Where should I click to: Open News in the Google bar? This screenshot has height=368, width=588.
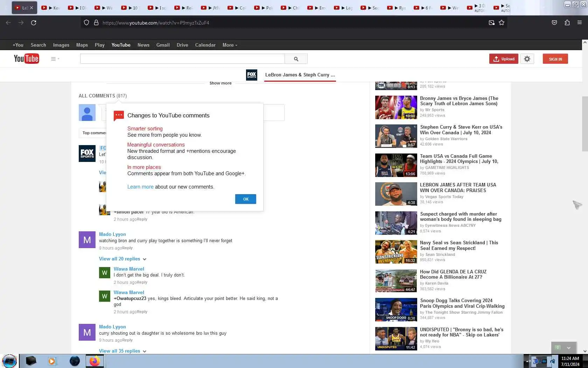tap(143, 45)
